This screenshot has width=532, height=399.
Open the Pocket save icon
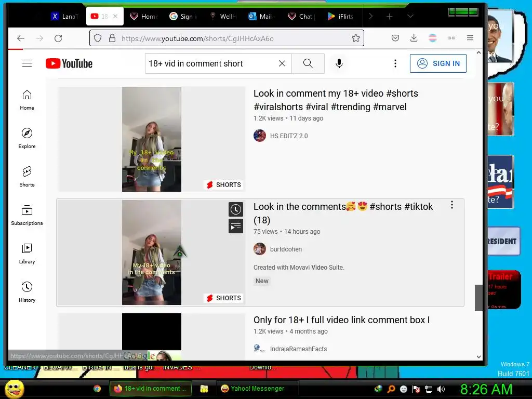pyautogui.click(x=395, y=38)
